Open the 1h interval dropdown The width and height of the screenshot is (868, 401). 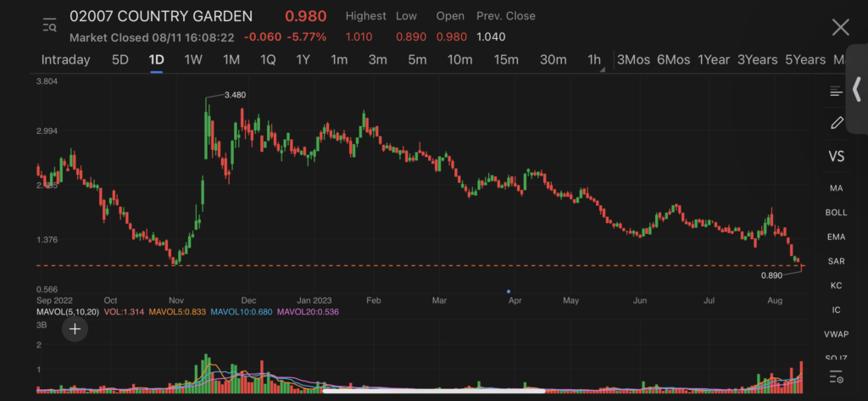click(x=595, y=60)
